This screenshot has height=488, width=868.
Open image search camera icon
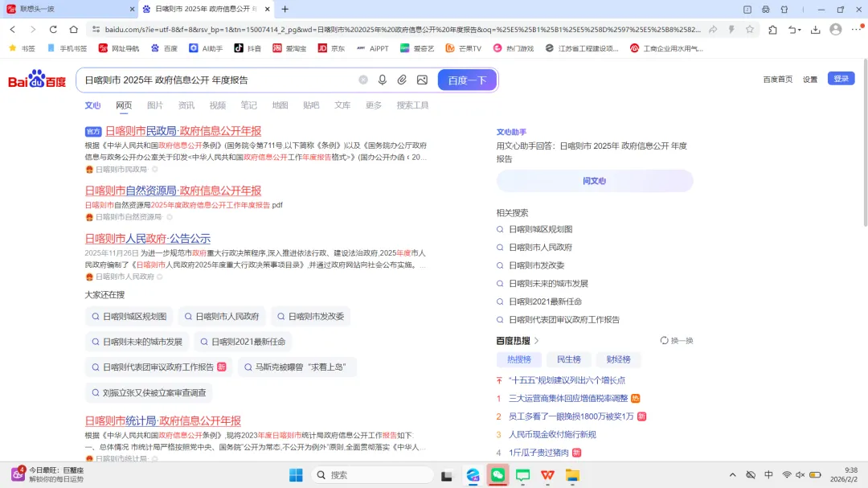(422, 80)
